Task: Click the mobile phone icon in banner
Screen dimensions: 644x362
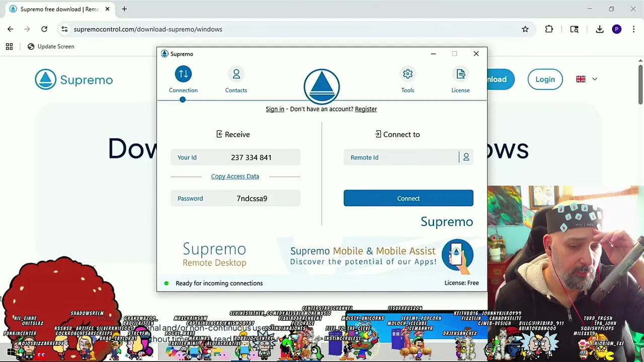Action: [457, 255]
